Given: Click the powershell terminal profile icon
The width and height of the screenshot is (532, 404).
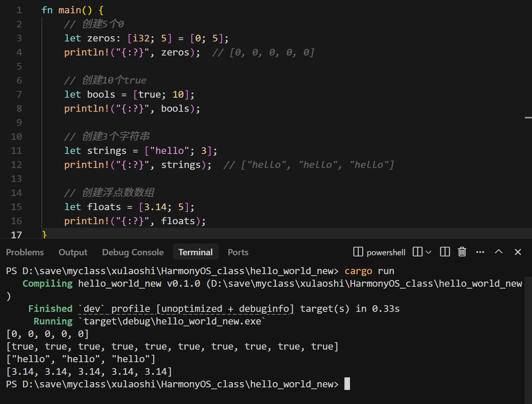Looking at the screenshot, I should pos(358,252).
